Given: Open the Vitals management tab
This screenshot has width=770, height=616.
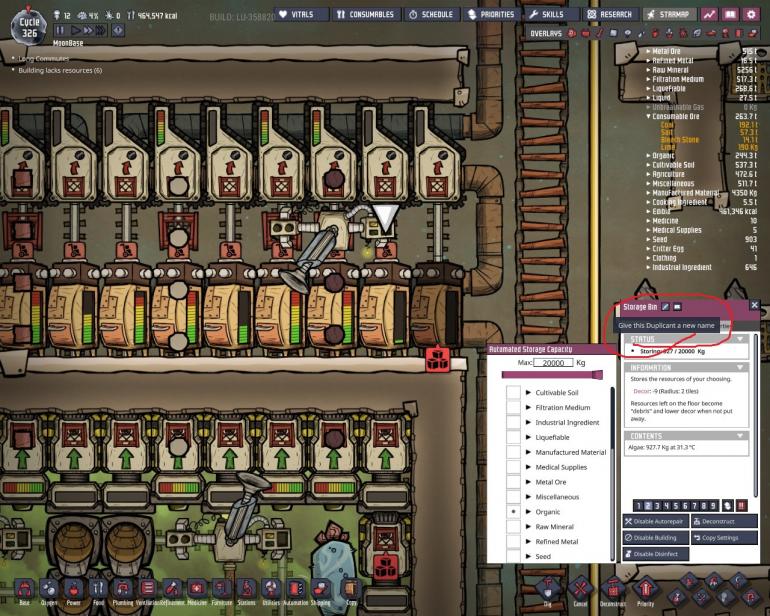Looking at the screenshot, I should [x=301, y=15].
